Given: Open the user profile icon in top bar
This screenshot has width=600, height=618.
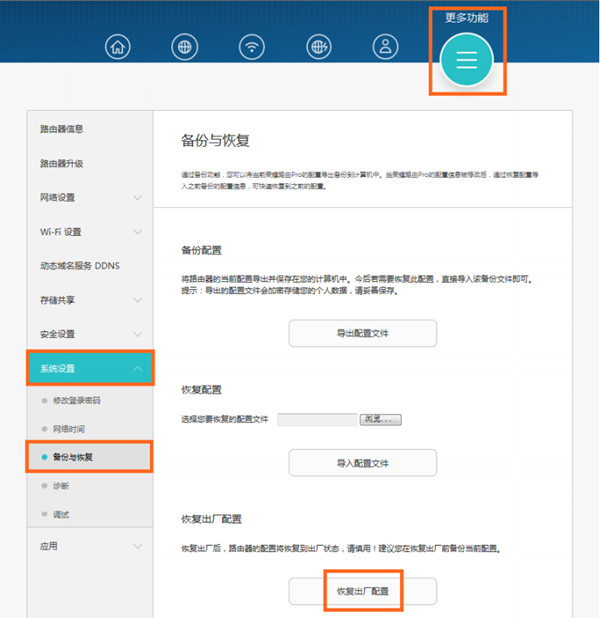Looking at the screenshot, I should point(385,47).
